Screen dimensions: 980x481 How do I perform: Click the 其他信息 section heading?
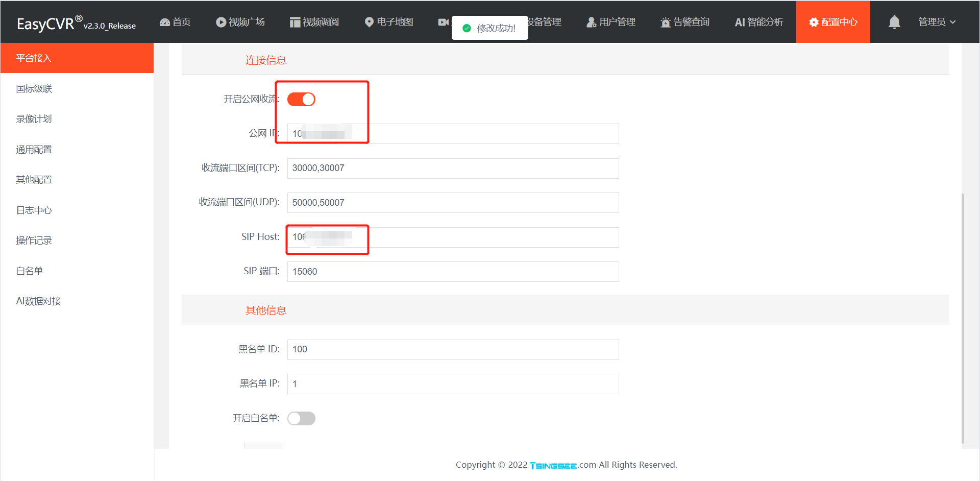(x=266, y=310)
